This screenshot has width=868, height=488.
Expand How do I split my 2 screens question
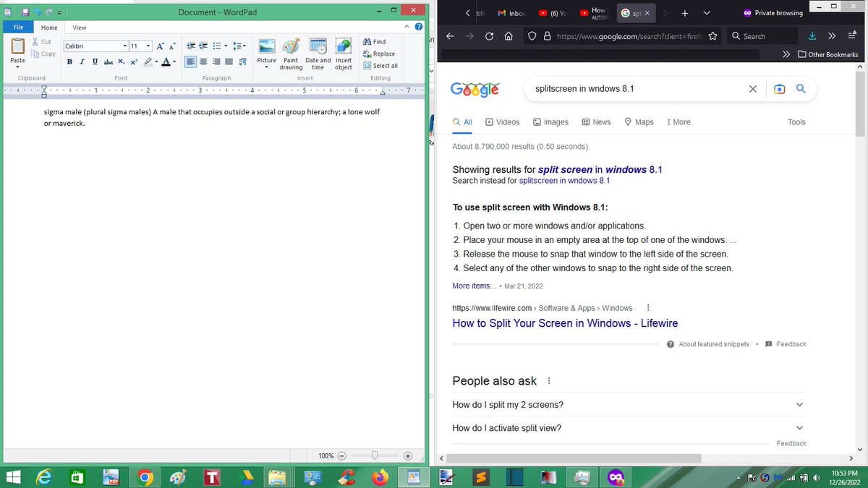click(628, 405)
